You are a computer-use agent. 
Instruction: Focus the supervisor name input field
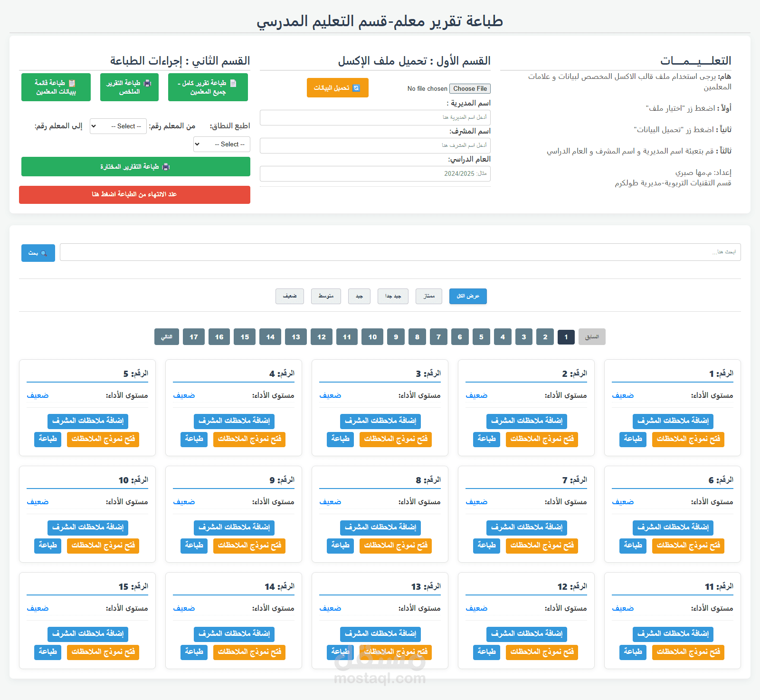tap(375, 145)
